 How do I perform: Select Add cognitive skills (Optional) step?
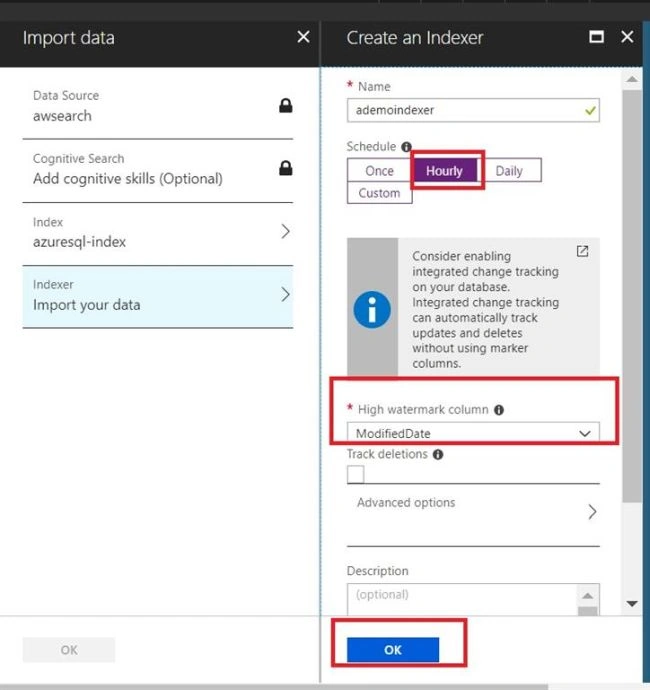click(x=158, y=170)
